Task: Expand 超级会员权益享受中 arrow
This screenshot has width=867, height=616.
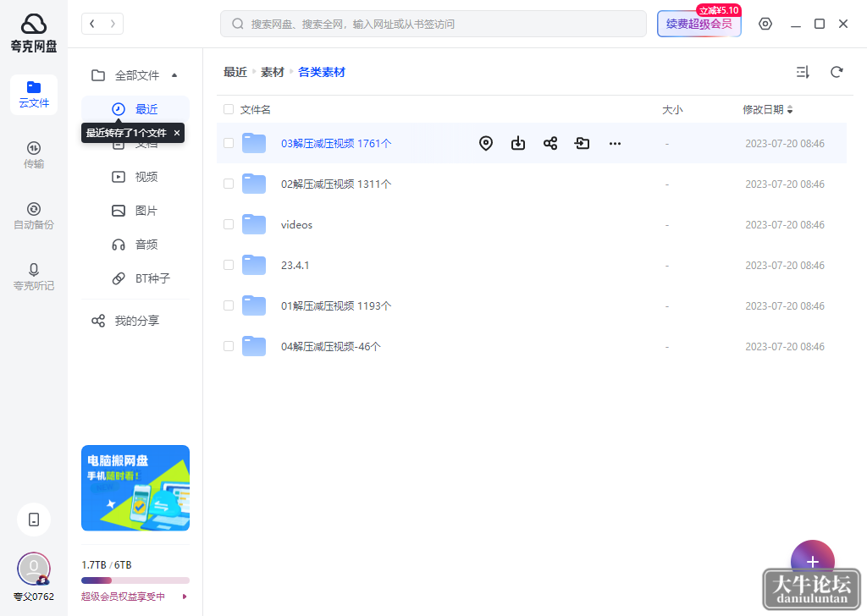Action: [185, 597]
